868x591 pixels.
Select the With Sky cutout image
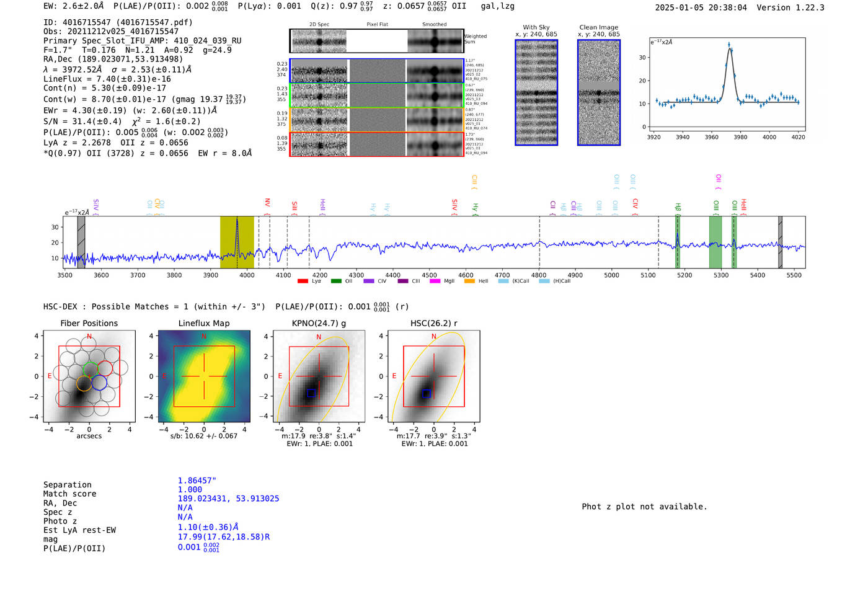(536, 92)
